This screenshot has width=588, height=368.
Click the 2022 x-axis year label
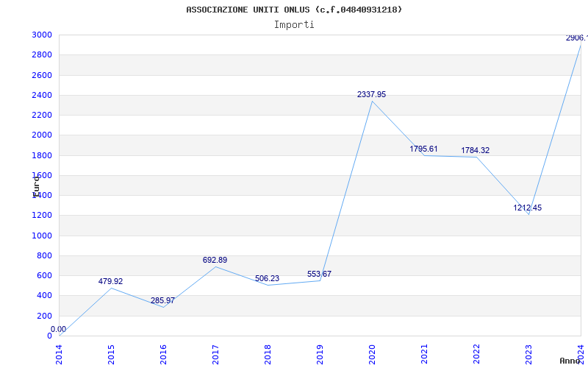(476, 355)
